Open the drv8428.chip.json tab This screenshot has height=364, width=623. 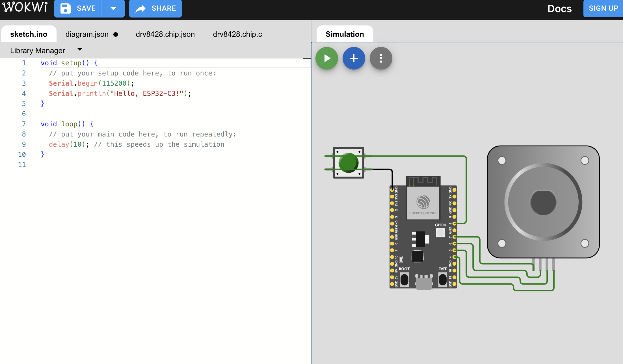point(165,34)
